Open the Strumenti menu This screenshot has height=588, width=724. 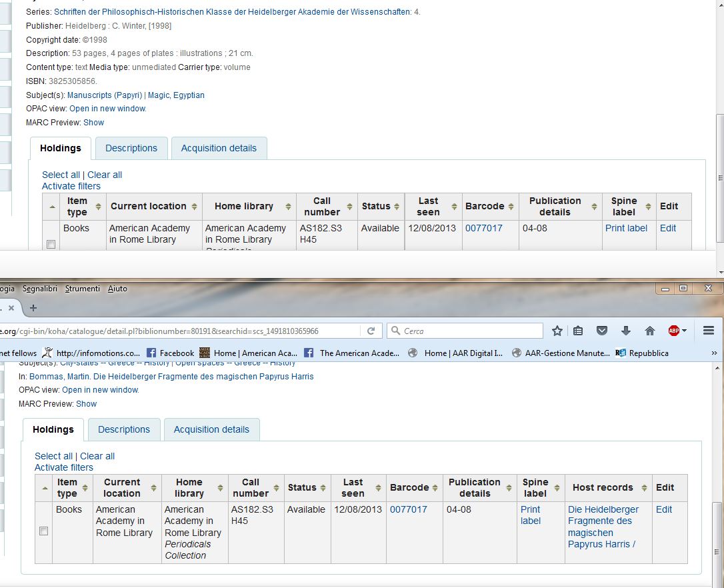pyautogui.click(x=83, y=289)
